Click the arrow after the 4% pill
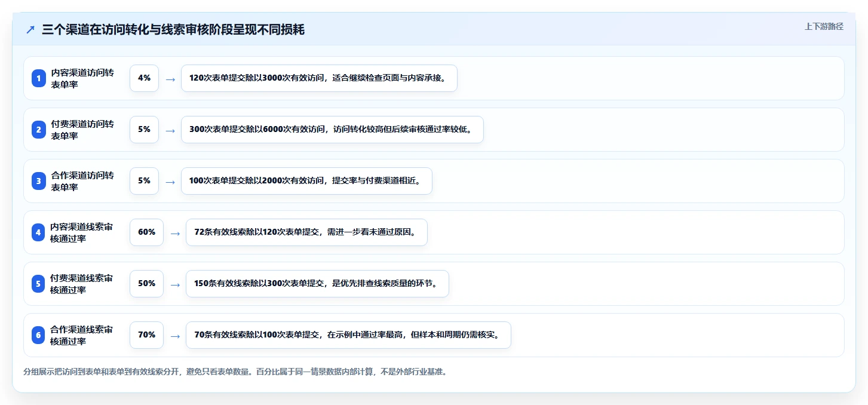Screen dimensions: 868x405 170,79
